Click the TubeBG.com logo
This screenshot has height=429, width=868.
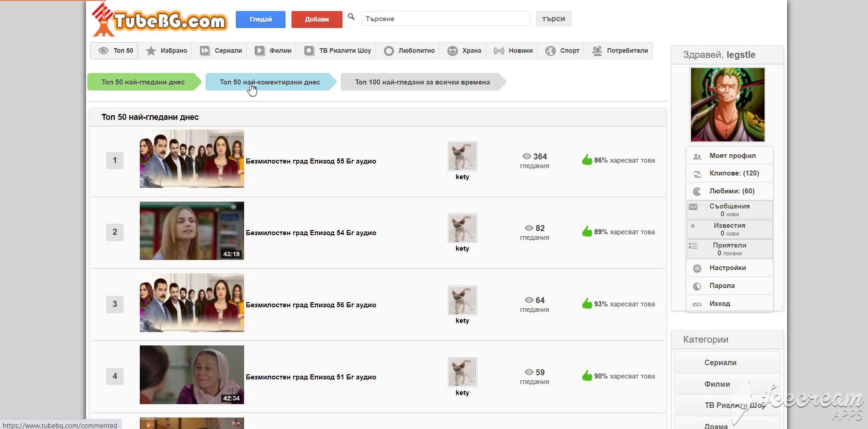(x=159, y=20)
